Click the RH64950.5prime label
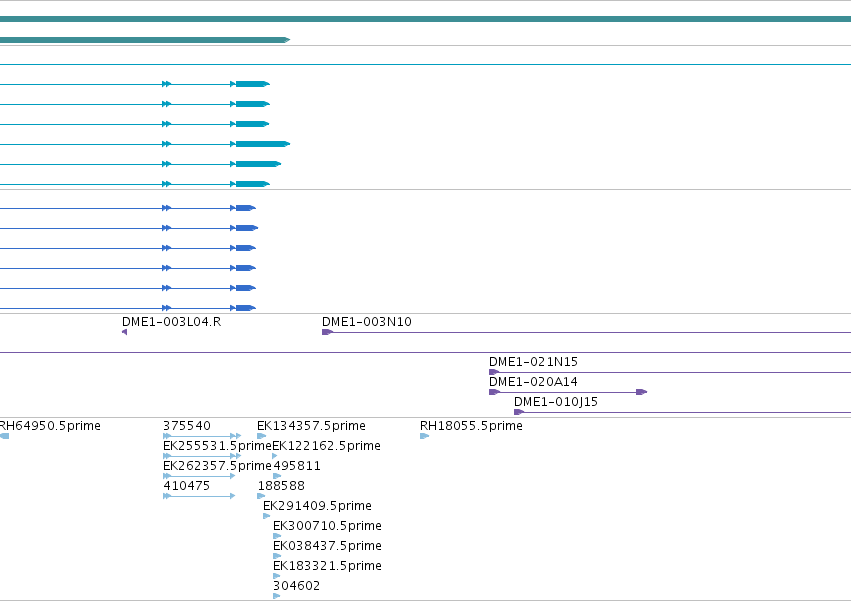Viewport: 851px width, 601px height. (50, 426)
